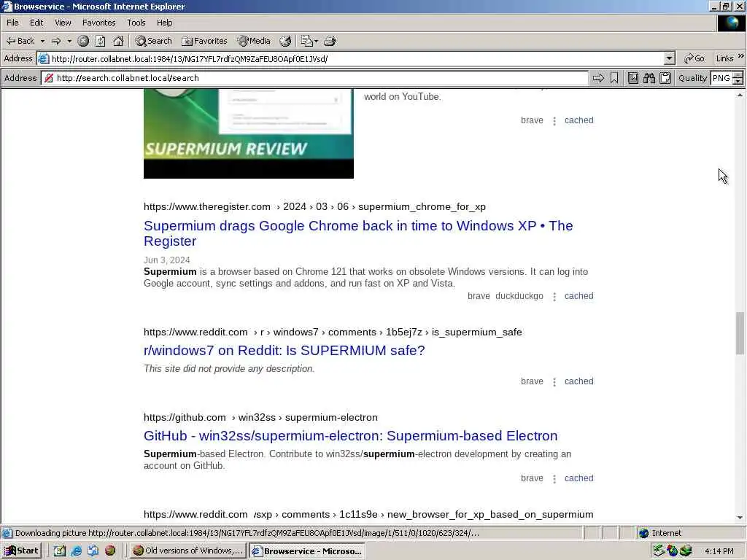Open the Forward button history dropdown arrow
Image resolution: width=747 pixels, height=560 pixels.
[x=69, y=42]
